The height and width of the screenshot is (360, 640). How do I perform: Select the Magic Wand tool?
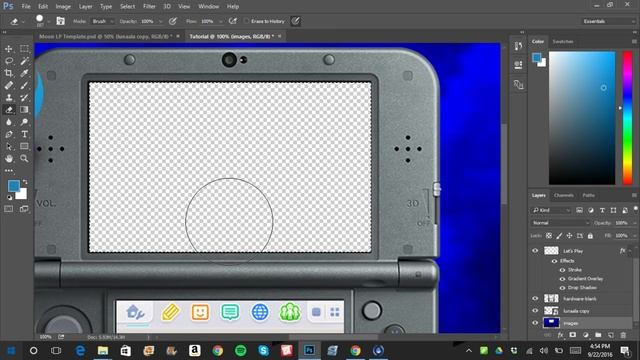tap(24, 61)
